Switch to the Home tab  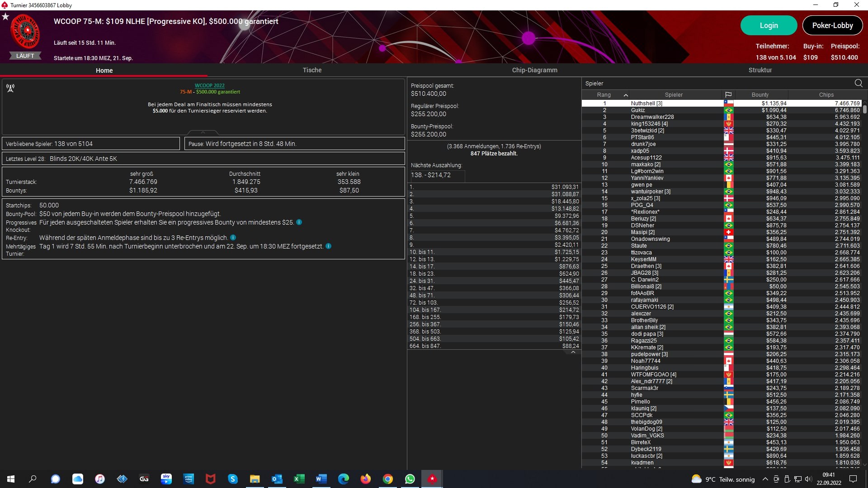coord(104,70)
